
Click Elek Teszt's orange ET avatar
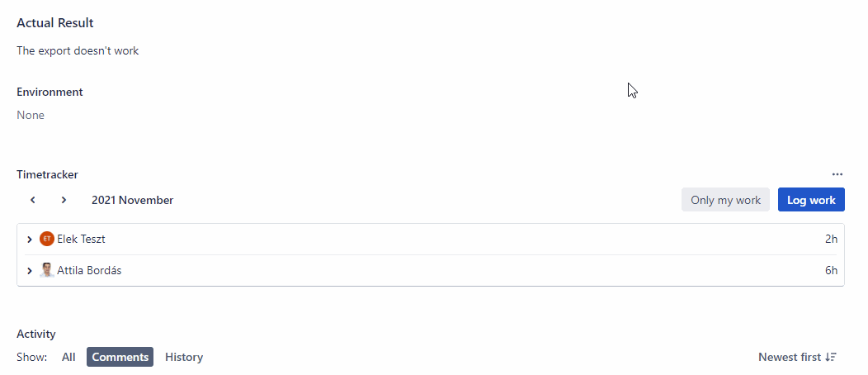coord(47,240)
